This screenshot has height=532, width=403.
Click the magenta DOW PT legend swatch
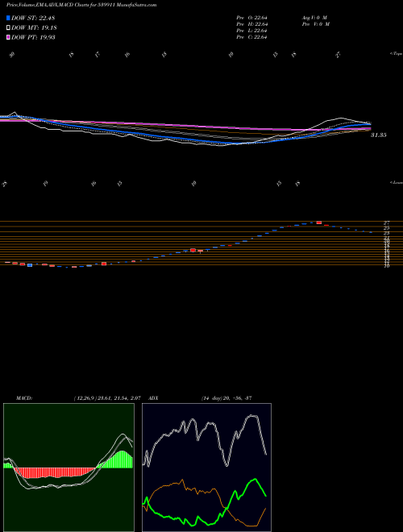(8, 37)
